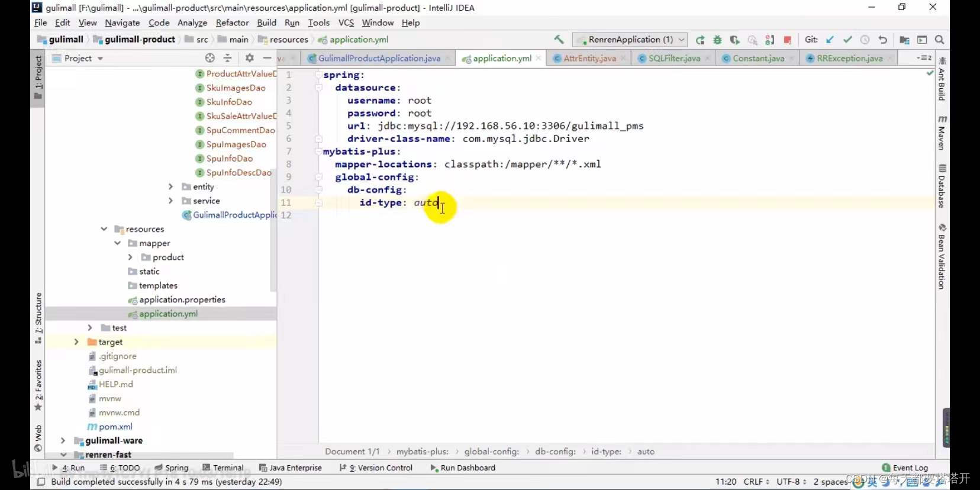Collapse the resources folder

tap(104, 229)
